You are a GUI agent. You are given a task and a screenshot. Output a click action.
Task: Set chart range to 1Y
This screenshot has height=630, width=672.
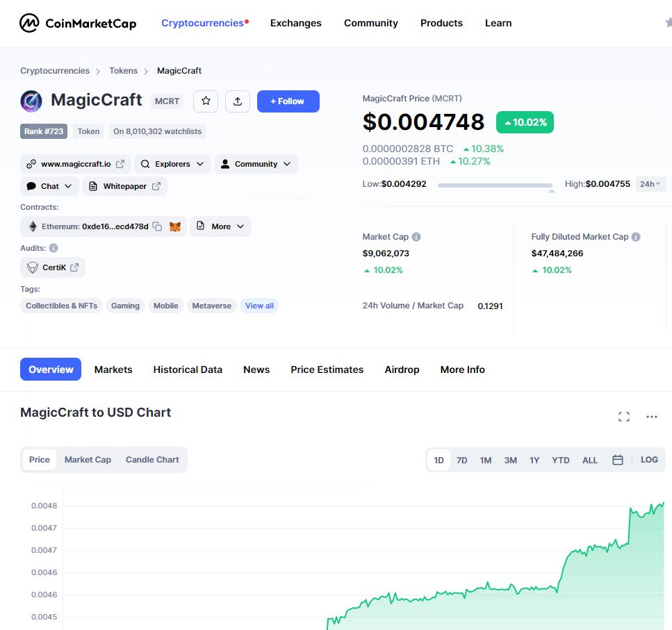[x=534, y=461]
